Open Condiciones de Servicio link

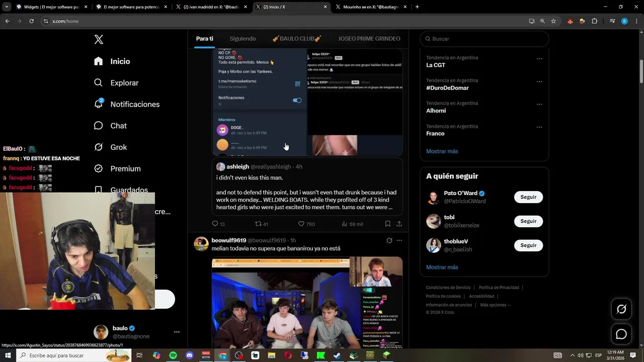tap(448, 288)
